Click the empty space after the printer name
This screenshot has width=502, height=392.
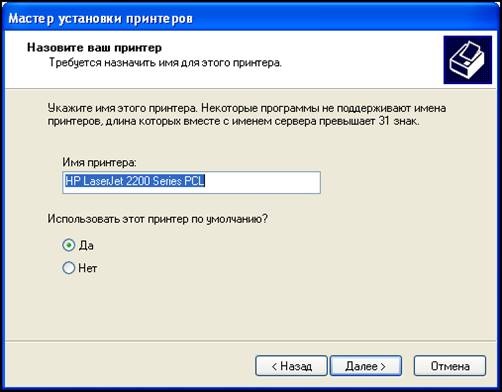pyautogui.click(x=262, y=182)
